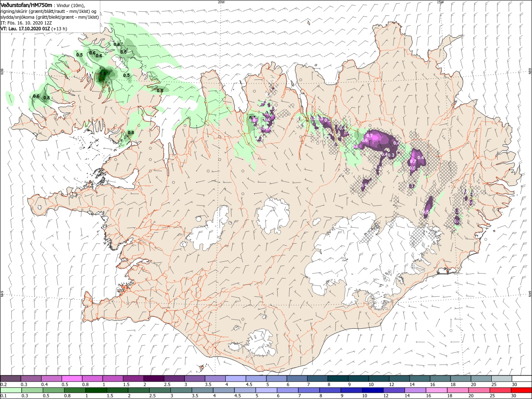Pick the palest green 0.1 swatch in the rain legend

(10, 390)
